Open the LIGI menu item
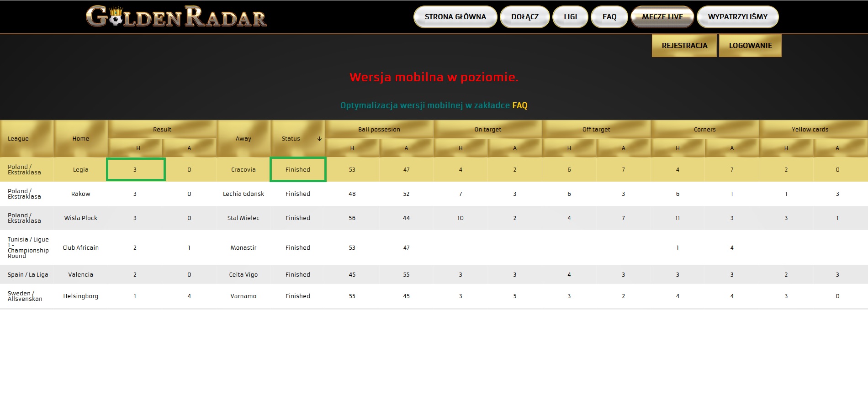 click(570, 17)
